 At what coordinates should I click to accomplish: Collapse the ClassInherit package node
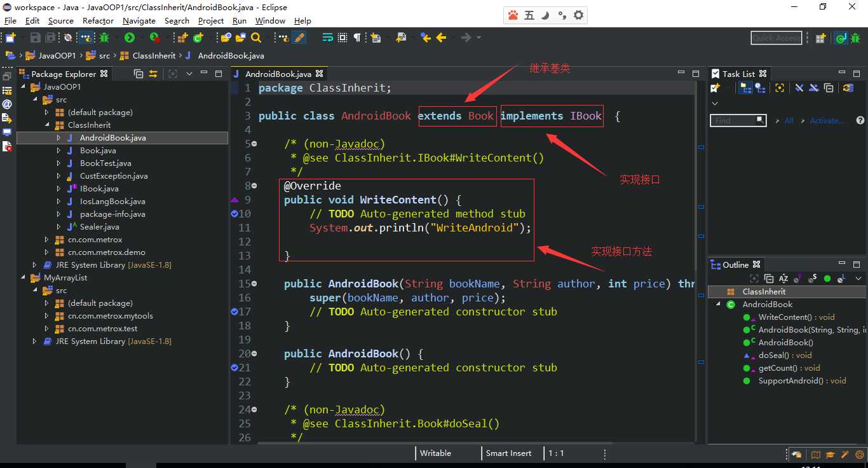46,125
